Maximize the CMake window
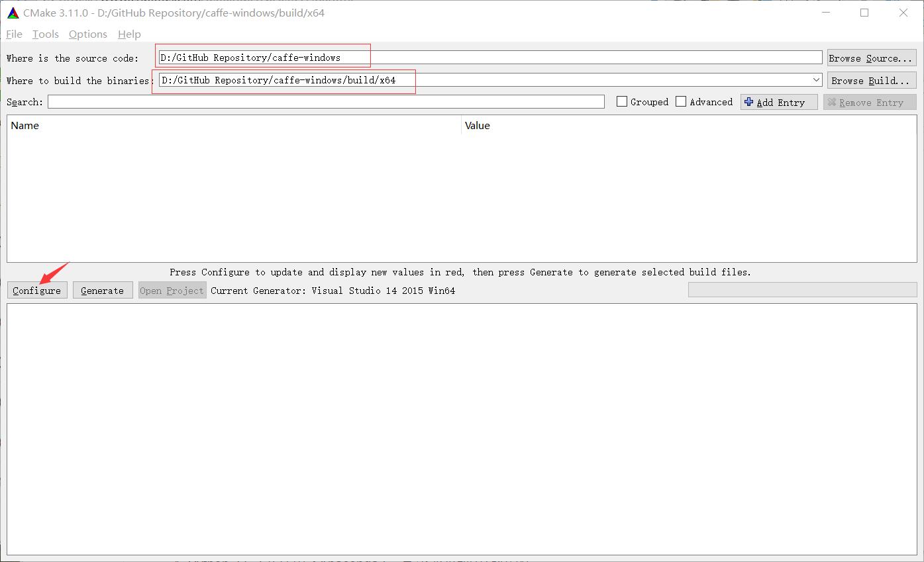 coord(864,13)
